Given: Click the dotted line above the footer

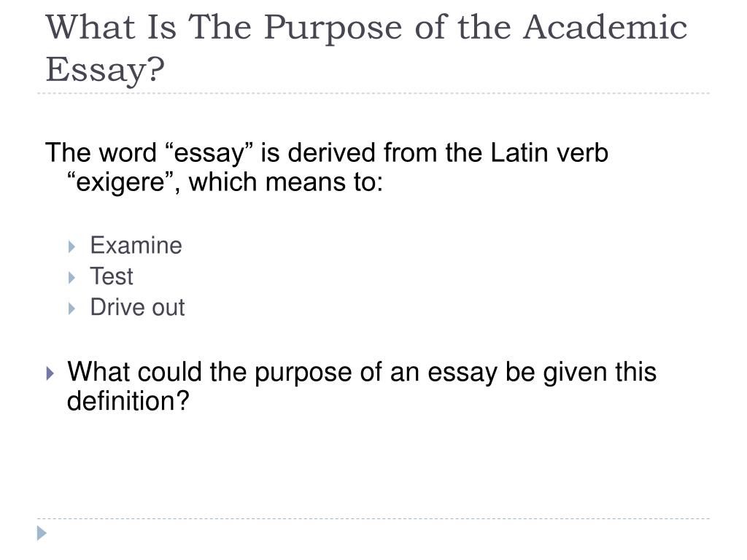Looking at the screenshot, I should click(x=373, y=518).
